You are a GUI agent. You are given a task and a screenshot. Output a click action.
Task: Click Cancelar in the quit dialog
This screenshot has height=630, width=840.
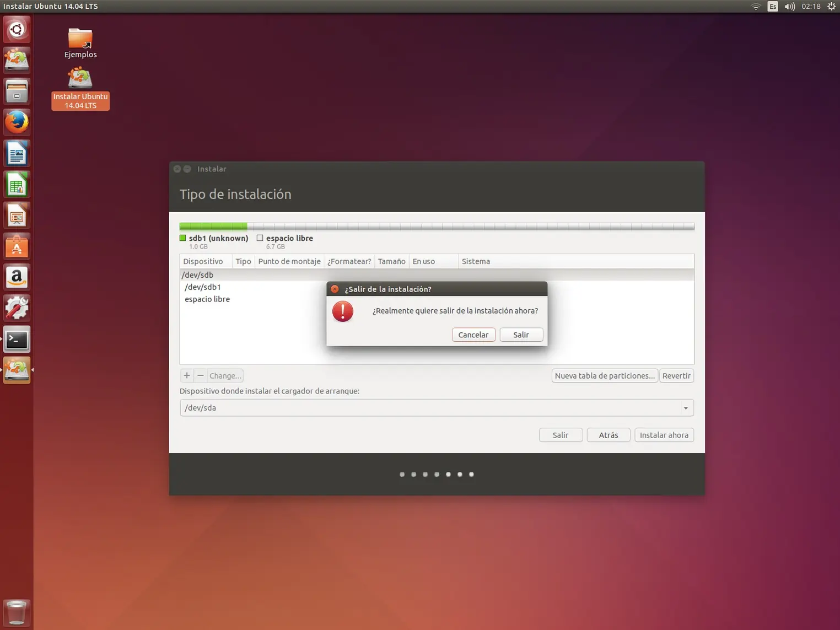(x=473, y=335)
